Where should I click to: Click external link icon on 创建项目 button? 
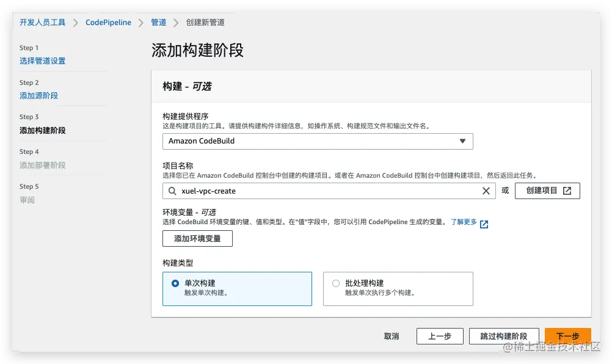coord(567,191)
